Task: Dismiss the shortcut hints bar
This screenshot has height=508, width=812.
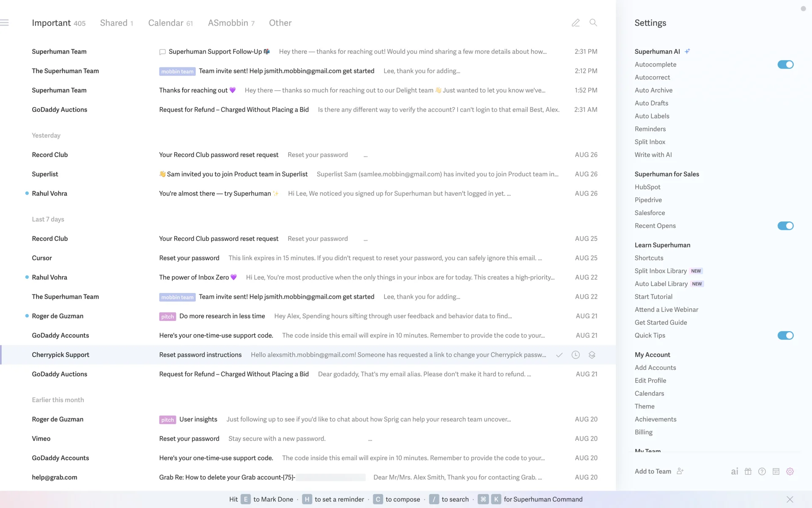Action: coord(790,500)
